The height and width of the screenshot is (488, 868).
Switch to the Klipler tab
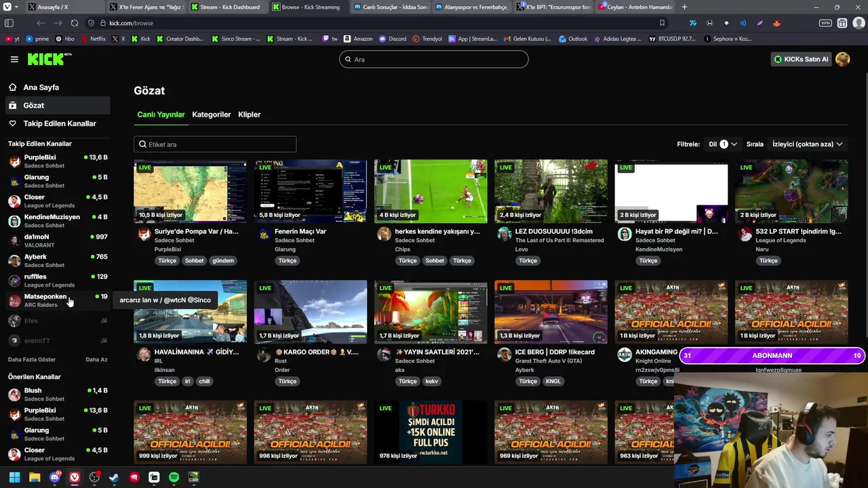250,115
